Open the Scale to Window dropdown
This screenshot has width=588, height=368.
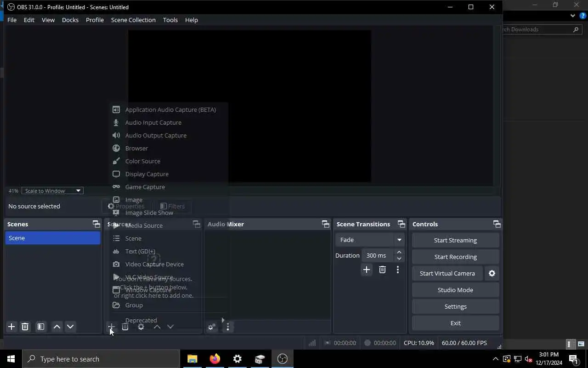click(x=52, y=190)
